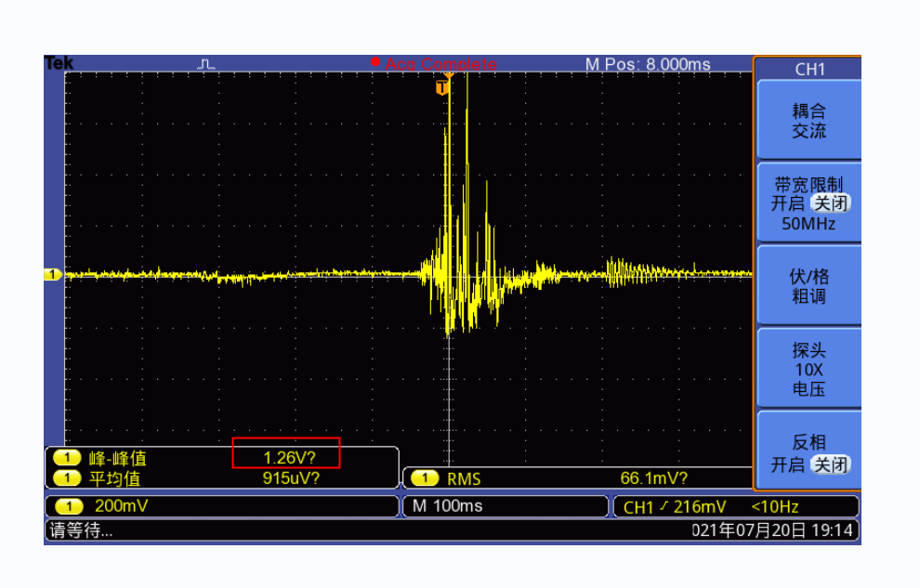Click the red Acq Complete status indicator
Viewport: 920px width, 588px height.
[x=434, y=63]
